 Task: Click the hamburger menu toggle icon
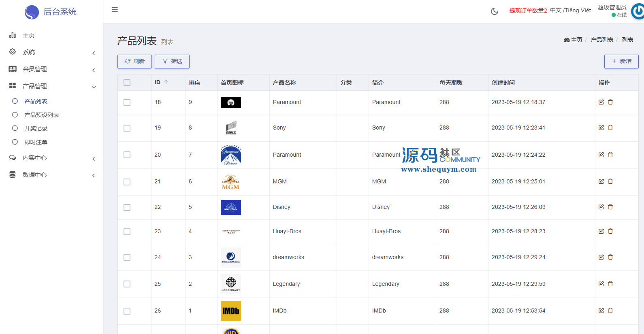pos(115,10)
